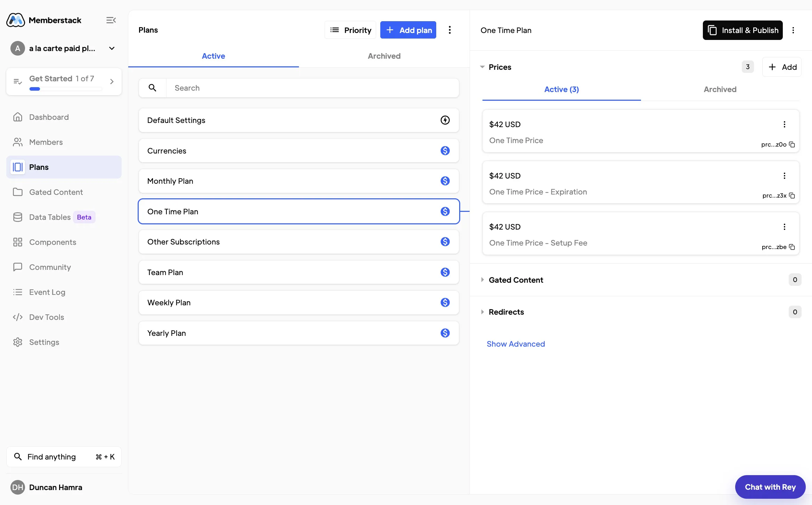812x505 pixels.
Task: Click Install & Publish button
Action: pos(742,30)
